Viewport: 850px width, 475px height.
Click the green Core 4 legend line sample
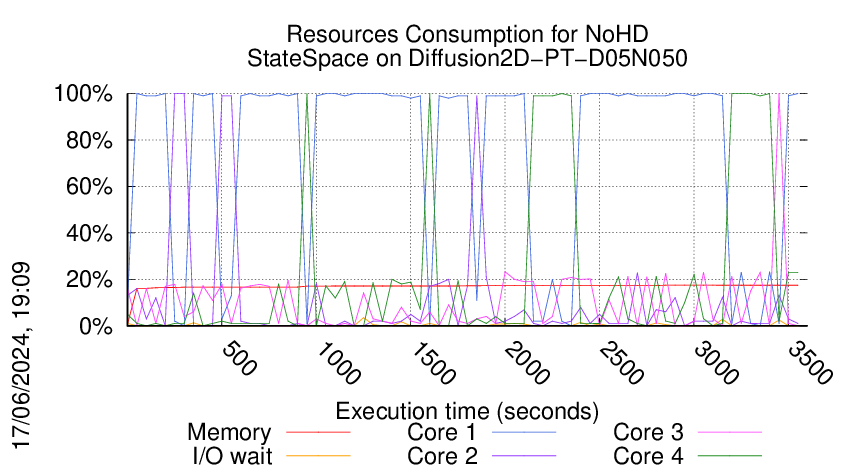(730, 456)
